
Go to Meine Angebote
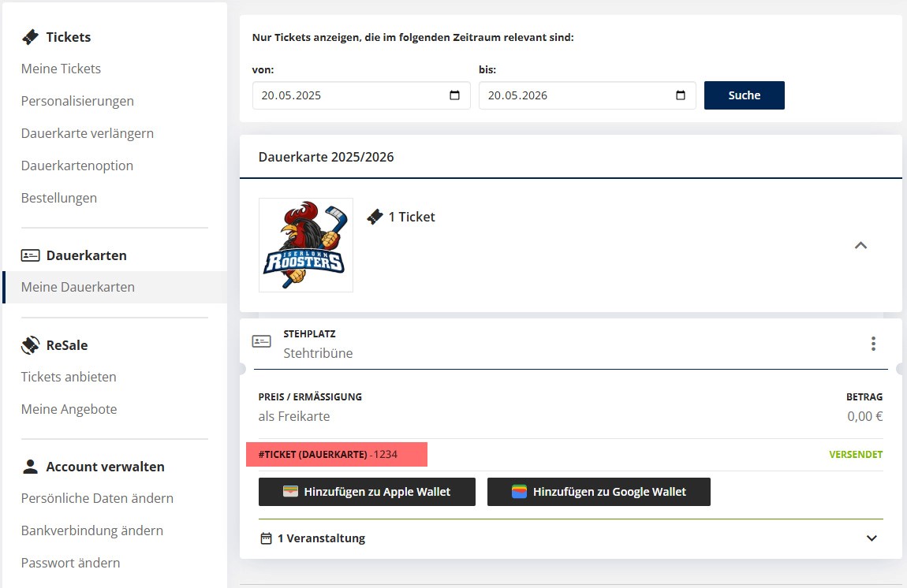[x=69, y=409]
